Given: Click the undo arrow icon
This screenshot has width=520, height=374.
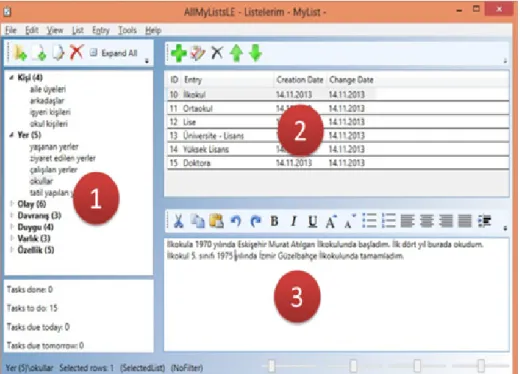Looking at the screenshot, I should [236, 221].
